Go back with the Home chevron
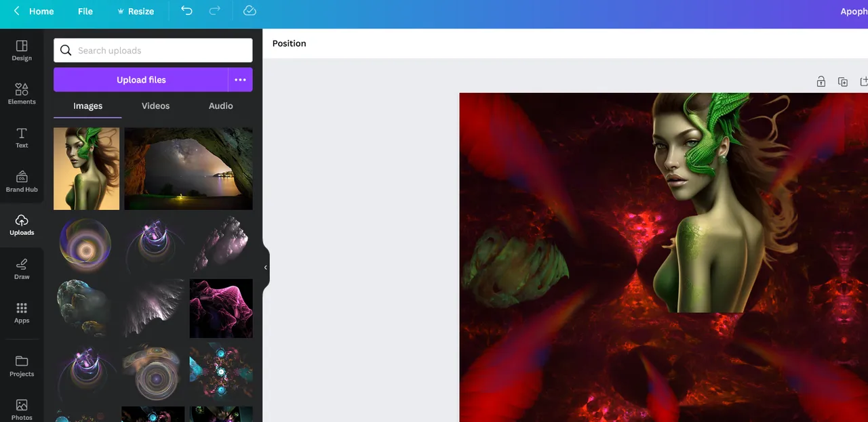Viewport: 868px width, 422px height. [17, 12]
